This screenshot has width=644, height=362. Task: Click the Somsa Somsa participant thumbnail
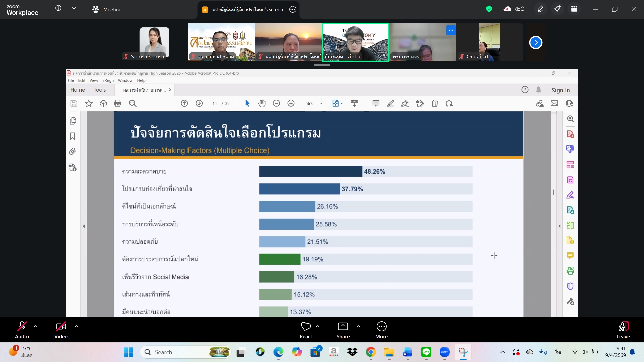[154, 43]
